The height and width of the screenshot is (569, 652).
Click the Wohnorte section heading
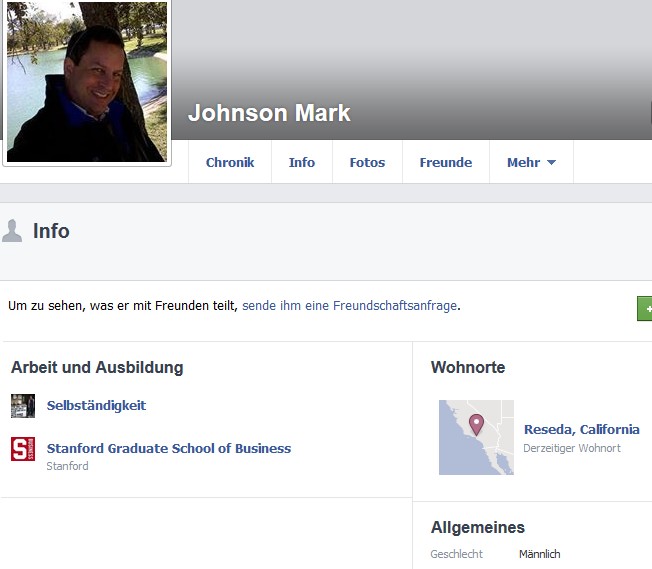[x=468, y=367]
